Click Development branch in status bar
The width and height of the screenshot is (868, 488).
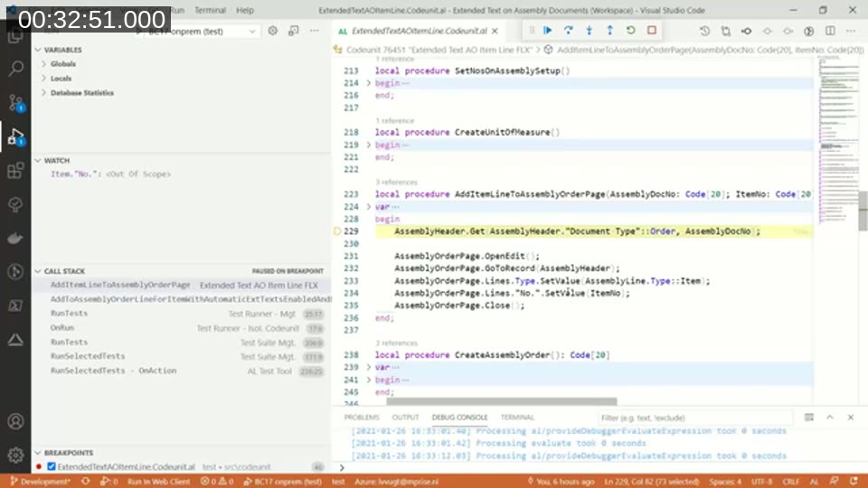click(41, 482)
